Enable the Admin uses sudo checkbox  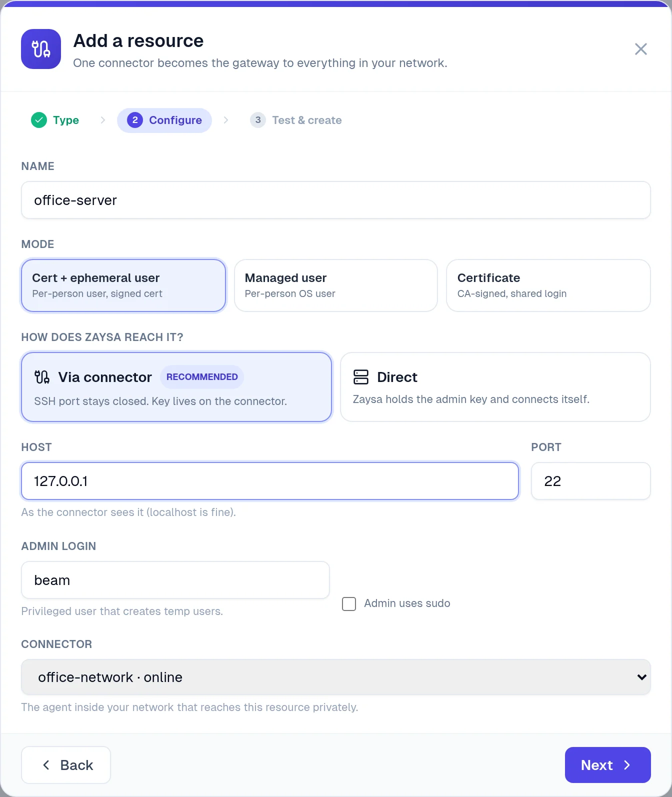point(349,604)
